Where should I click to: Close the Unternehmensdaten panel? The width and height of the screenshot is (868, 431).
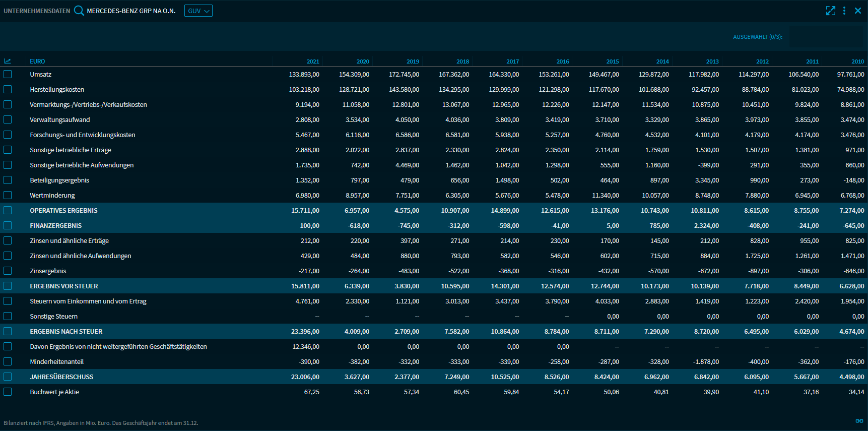click(858, 11)
